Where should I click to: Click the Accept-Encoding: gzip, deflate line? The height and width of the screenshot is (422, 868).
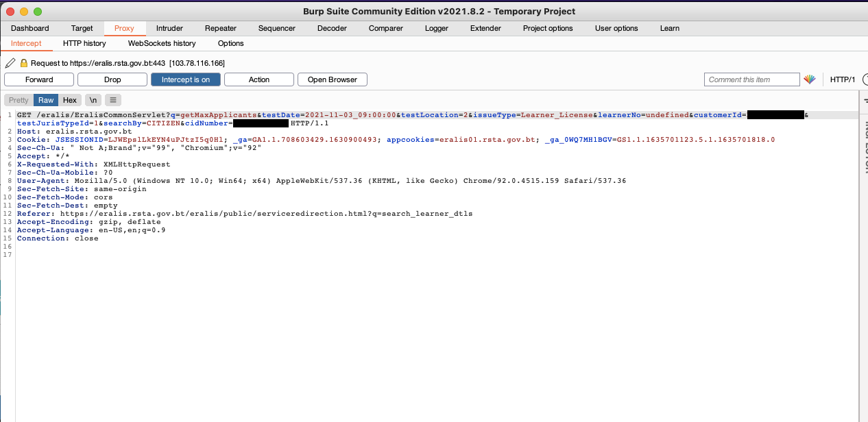click(x=89, y=222)
